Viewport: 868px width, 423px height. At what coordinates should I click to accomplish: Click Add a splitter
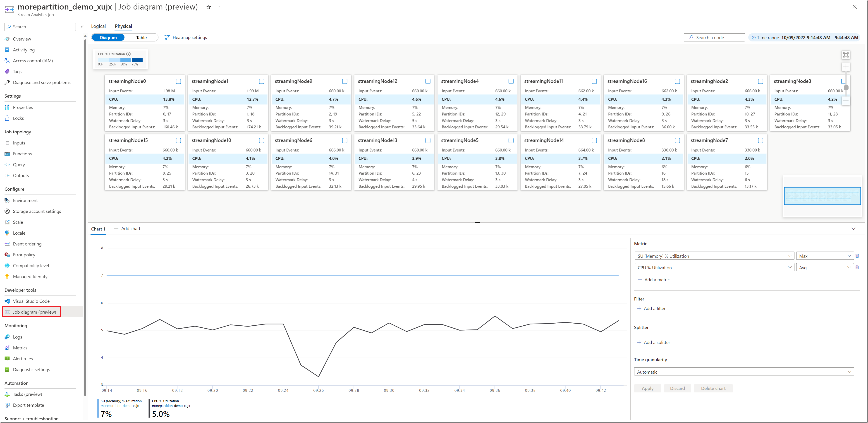[653, 342]
